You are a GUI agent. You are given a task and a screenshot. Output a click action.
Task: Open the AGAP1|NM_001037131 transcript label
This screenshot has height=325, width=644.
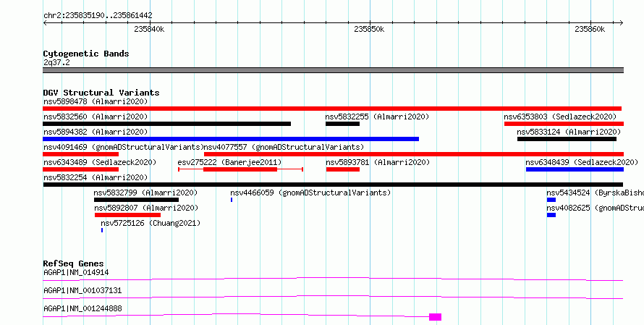pos(82,290)
